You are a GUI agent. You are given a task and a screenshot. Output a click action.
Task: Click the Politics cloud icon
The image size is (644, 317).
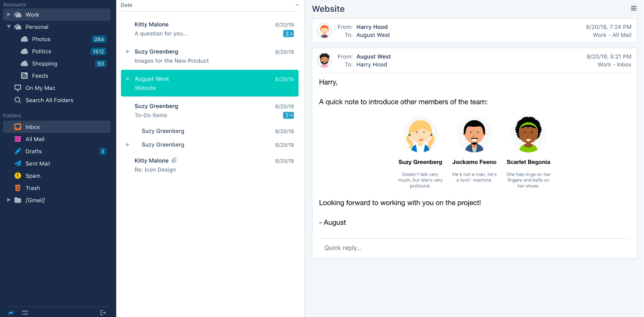pos(24,52)
